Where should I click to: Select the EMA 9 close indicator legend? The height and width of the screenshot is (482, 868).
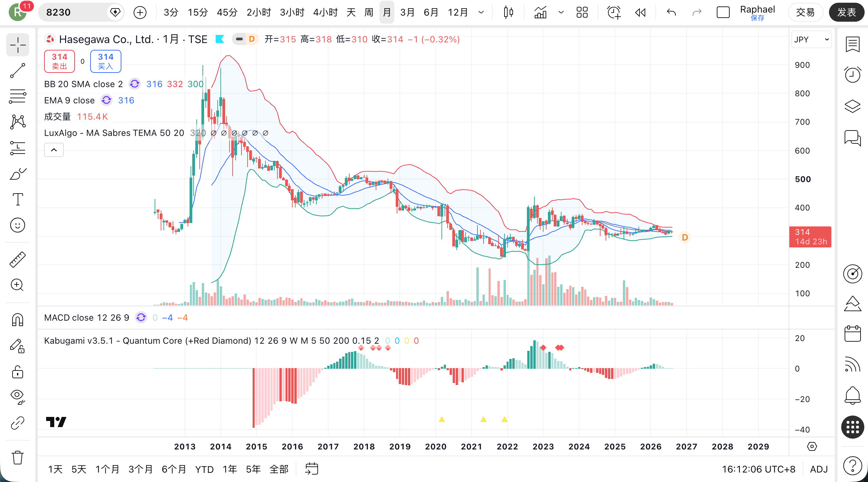click(x=69, y=100)
